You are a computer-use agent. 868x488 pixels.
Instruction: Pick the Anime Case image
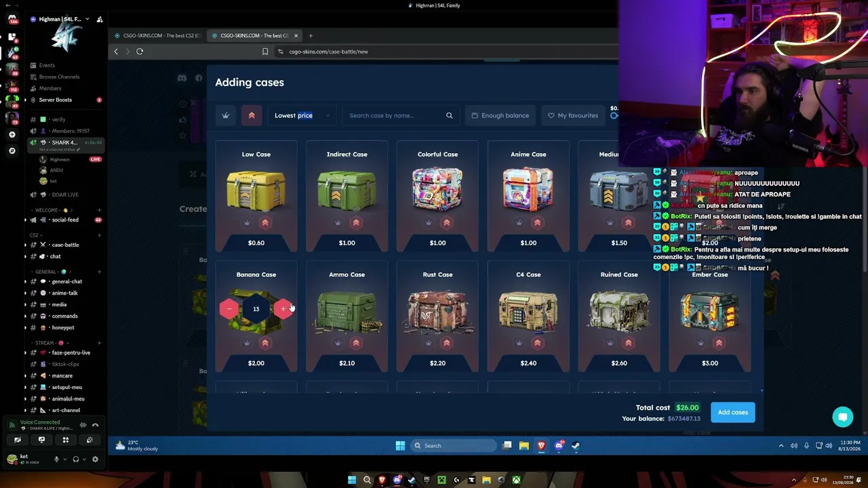pos(528,190)
